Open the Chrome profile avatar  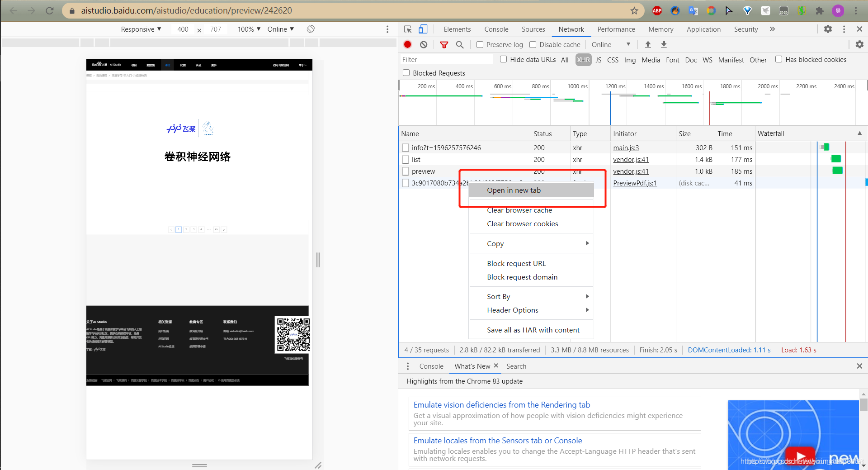pyautogui.click(x=838, y=10)
